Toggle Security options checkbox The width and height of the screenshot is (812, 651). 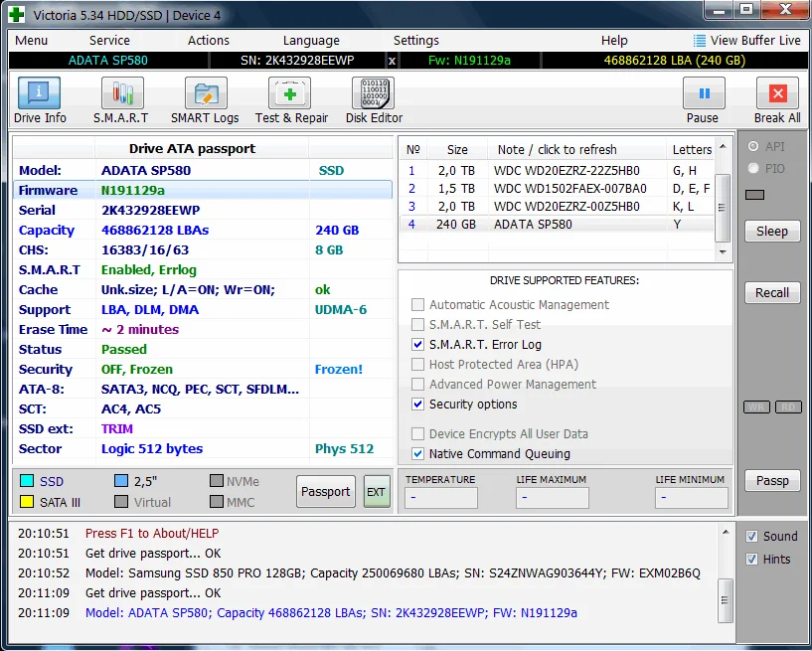click(417, 404)
